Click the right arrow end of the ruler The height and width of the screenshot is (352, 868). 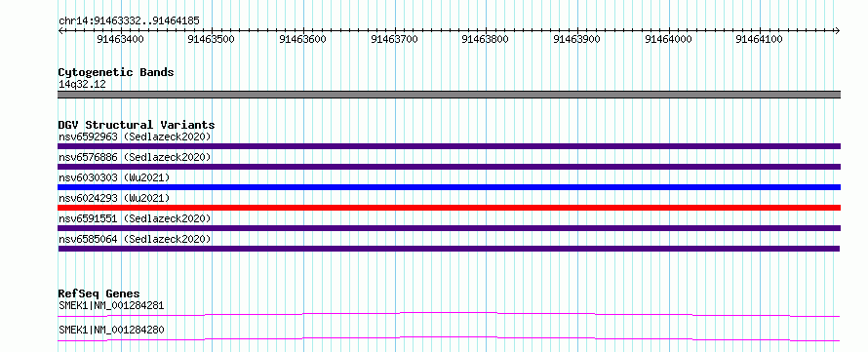click(838, 30)
